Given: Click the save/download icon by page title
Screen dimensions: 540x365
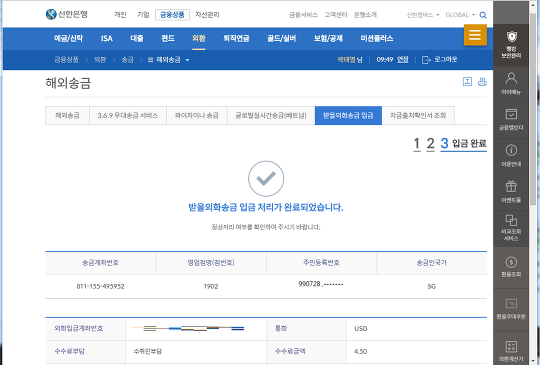Looking at the screenshot, I should pyautogui.click(x=467, y=82).
